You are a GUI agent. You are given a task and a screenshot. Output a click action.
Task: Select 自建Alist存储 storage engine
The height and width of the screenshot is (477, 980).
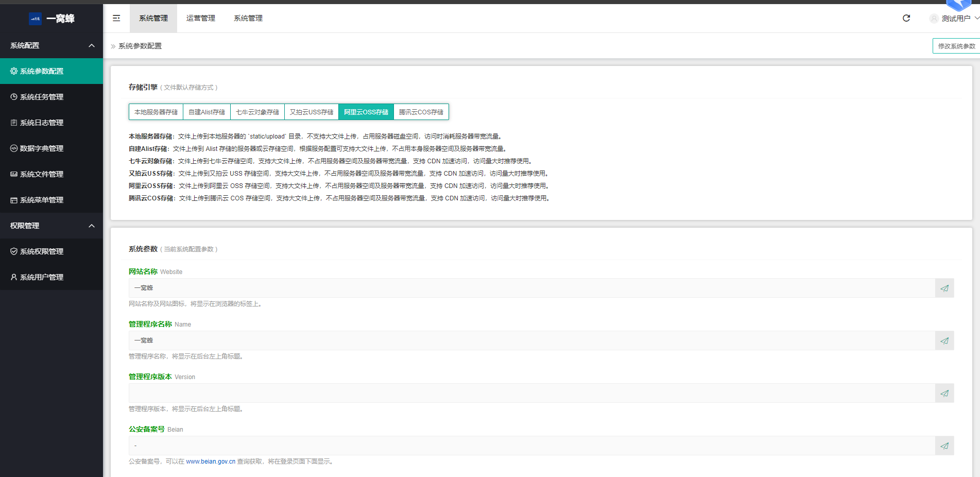pos(207,112)
